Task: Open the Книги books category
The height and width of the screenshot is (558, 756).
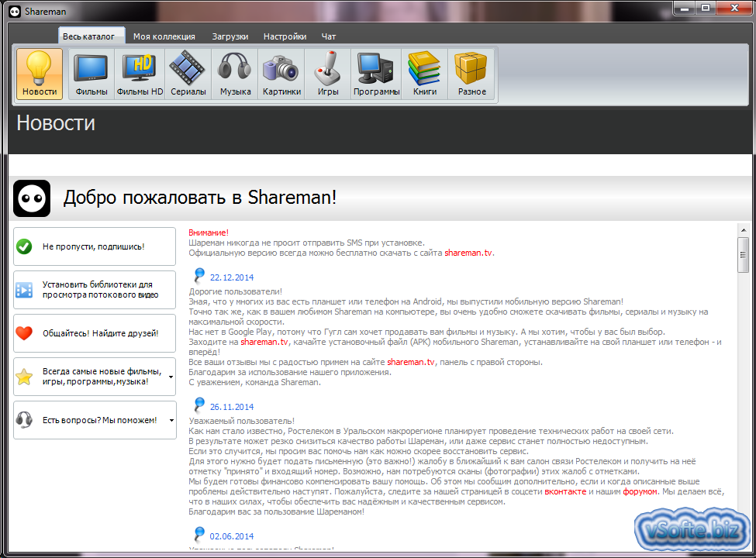Action: point(425,74)
